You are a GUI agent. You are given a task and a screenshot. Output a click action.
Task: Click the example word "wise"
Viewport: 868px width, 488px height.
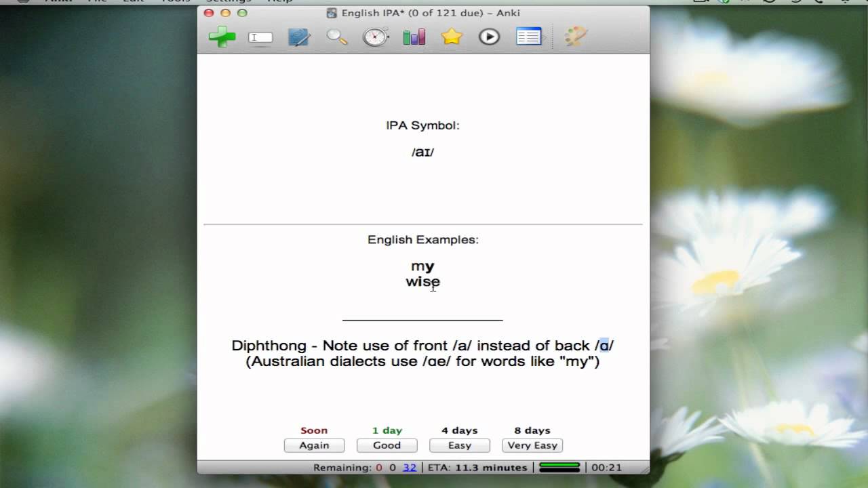coord(423,281)
